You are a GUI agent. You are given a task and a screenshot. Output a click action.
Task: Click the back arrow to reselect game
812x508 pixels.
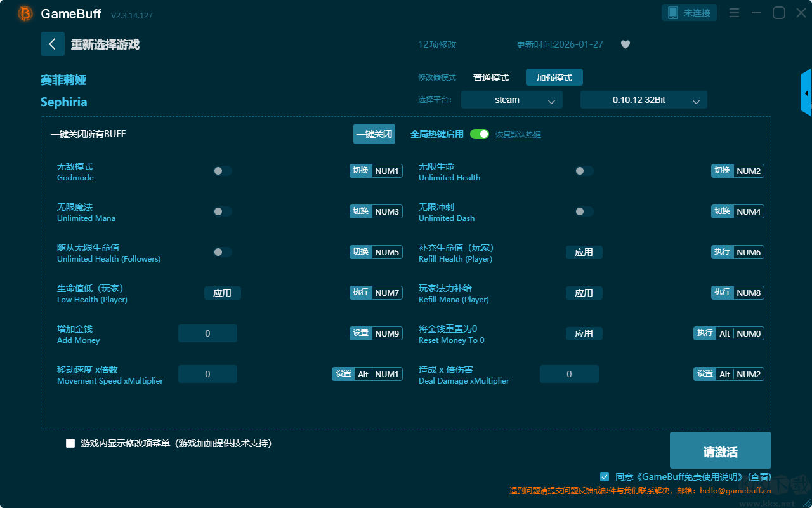pos(53,44)
